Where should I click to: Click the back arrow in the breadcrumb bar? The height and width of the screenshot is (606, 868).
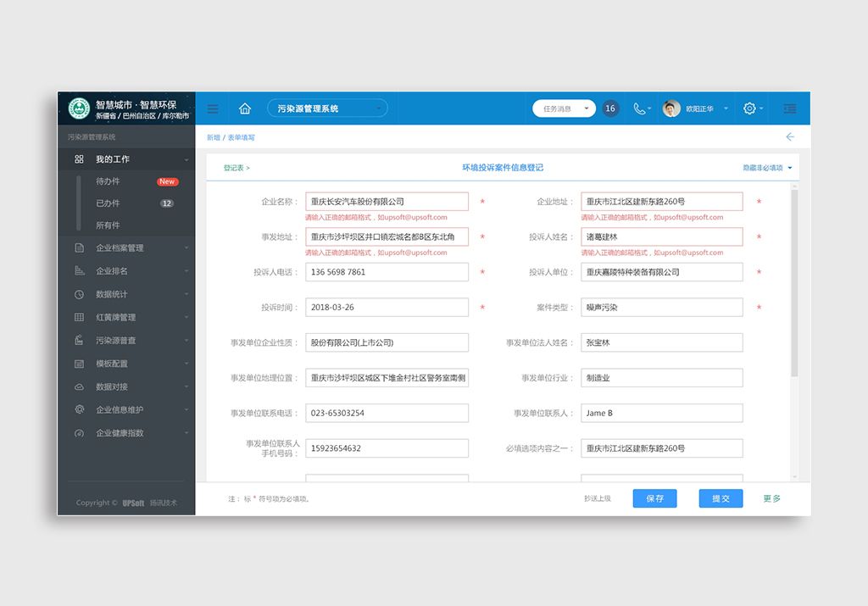click(x=790, y=136)
